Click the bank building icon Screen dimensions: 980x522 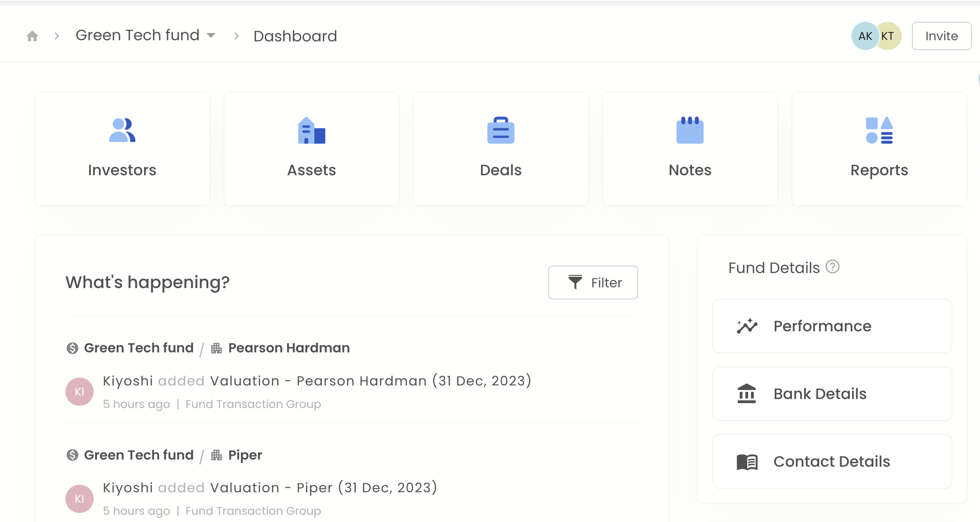[x=746, y=393]
